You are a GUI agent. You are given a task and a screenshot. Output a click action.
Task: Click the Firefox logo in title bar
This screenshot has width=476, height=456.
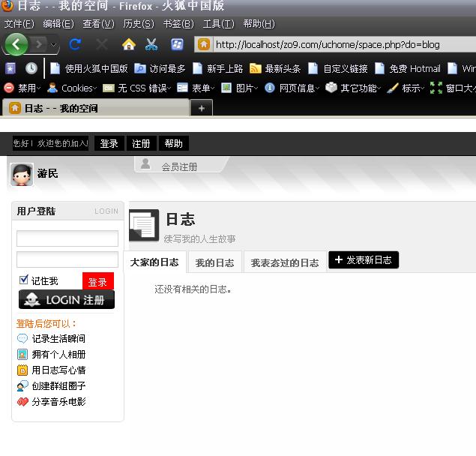(x=7, y=5)
